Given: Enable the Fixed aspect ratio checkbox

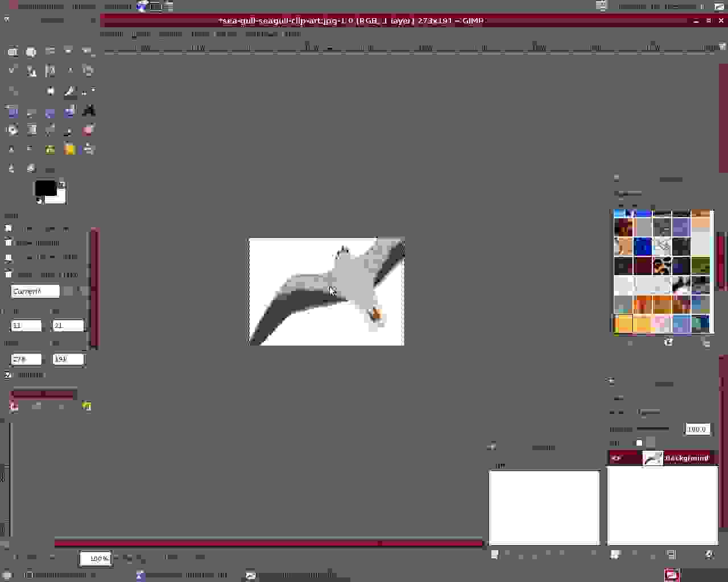Looking at the screenshot, I should (x=8, y=275).
